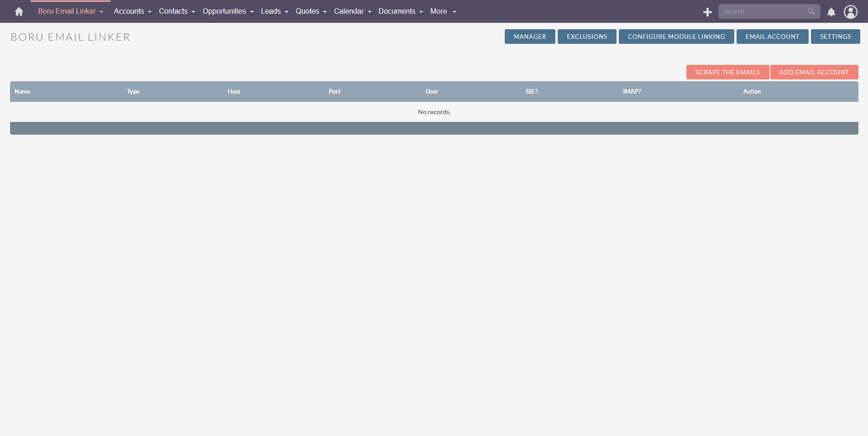Click the plus quick-create icon
The height and width of the screenshot is (436, 868).
click(x=707, y=12)
